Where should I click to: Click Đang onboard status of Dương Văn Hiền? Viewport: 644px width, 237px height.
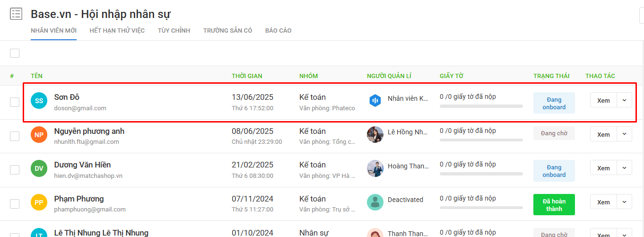coord(554,171)
